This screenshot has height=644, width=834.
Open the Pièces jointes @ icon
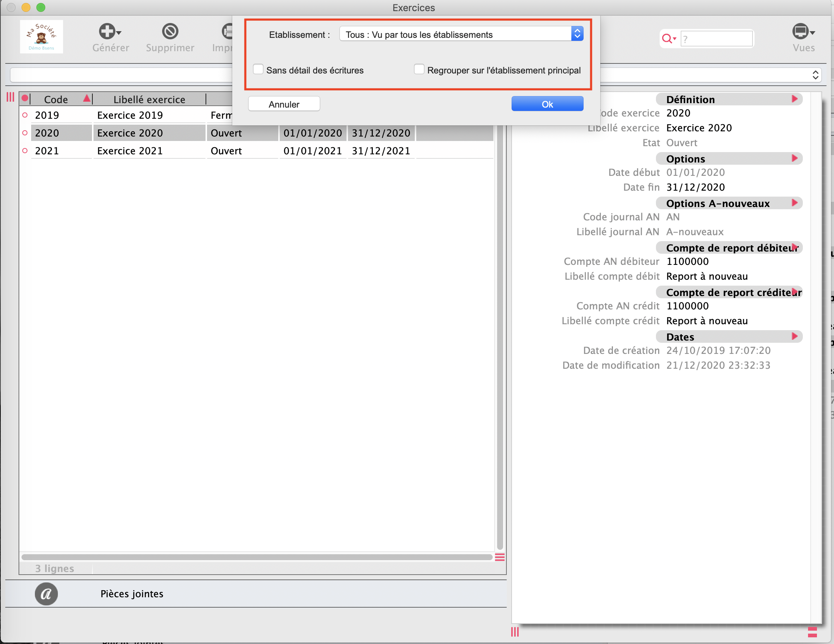[x=46, y=594]
